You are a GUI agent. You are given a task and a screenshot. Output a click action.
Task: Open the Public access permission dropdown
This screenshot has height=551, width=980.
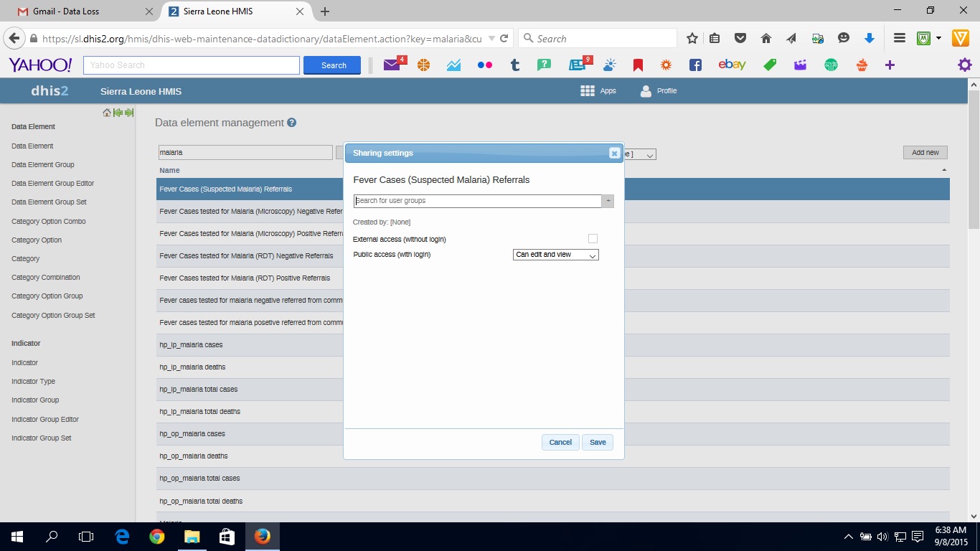[556, 255]
